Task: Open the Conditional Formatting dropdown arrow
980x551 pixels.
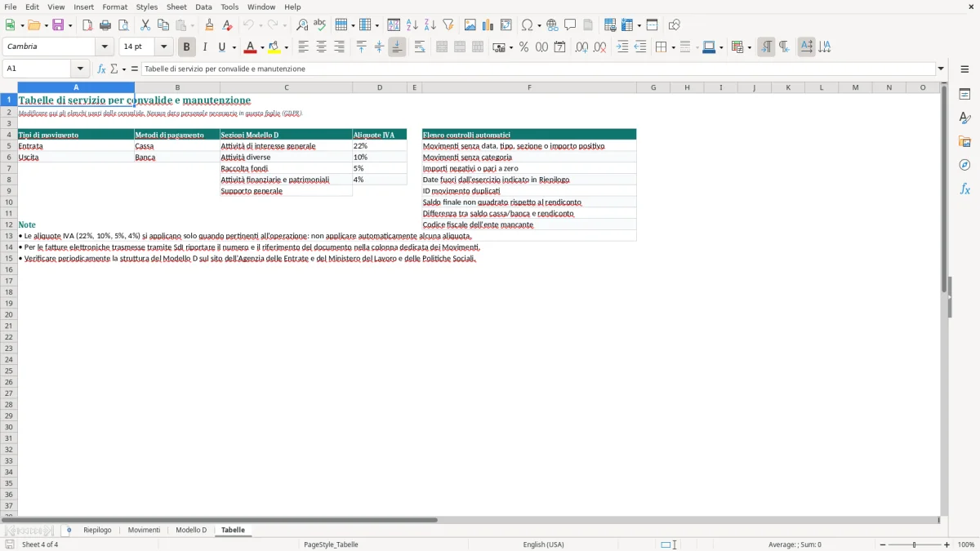Action: coord(749,47)
